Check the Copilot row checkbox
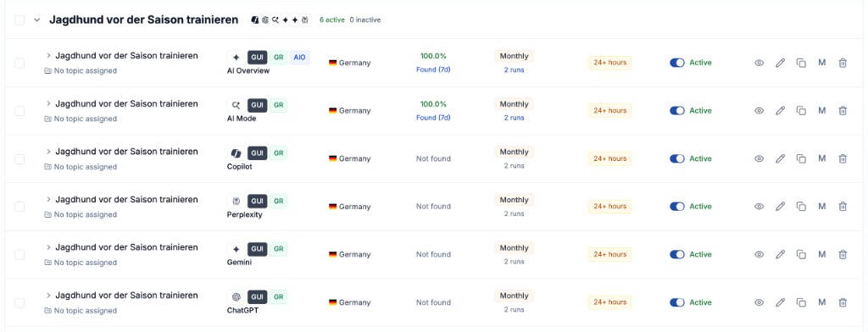868x332 pixels. [19, 159]
